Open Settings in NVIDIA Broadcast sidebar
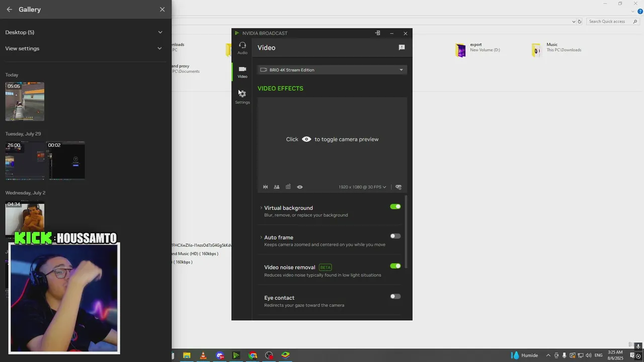The width and height of the screenshot is (644, 362). pos(242,97)
